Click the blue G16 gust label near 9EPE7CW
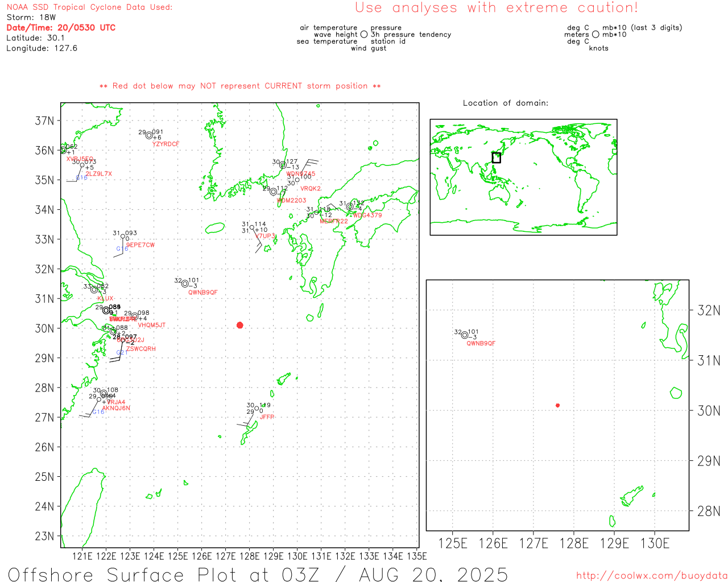 (122, 249)
